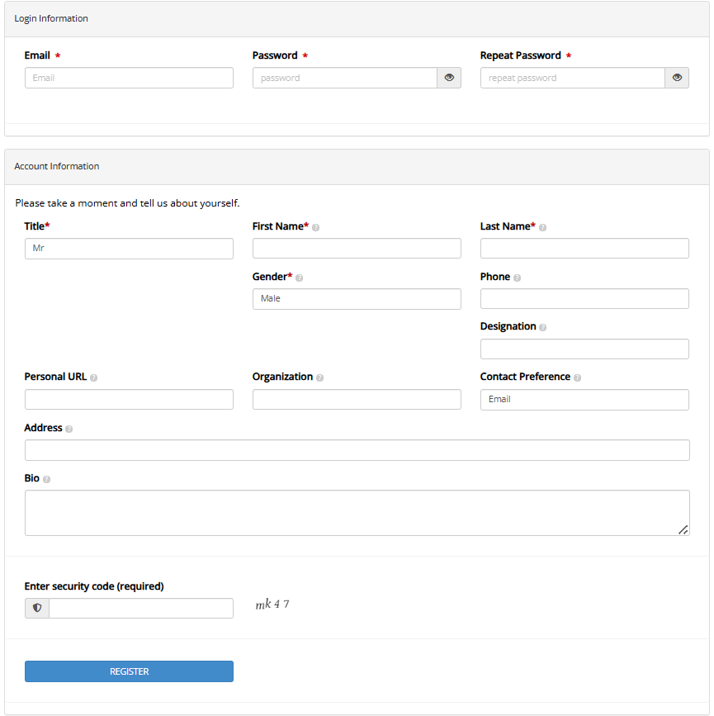Click the help icon beside Last Name

tap(543, 228)
